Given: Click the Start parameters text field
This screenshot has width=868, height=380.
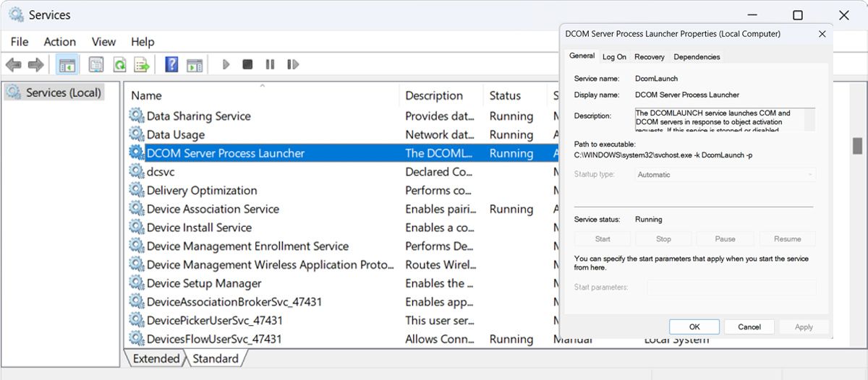Looking at the screenshot, I should [731, 288].
